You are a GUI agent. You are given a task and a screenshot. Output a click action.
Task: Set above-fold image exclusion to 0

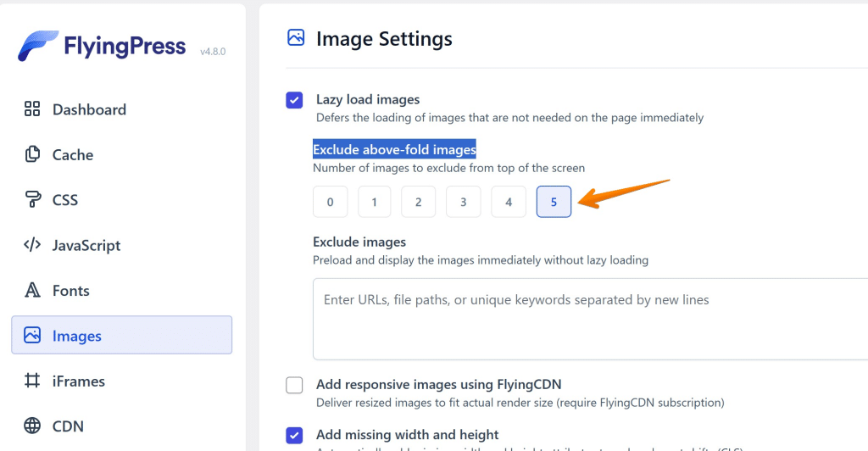[x=330, y=202]
